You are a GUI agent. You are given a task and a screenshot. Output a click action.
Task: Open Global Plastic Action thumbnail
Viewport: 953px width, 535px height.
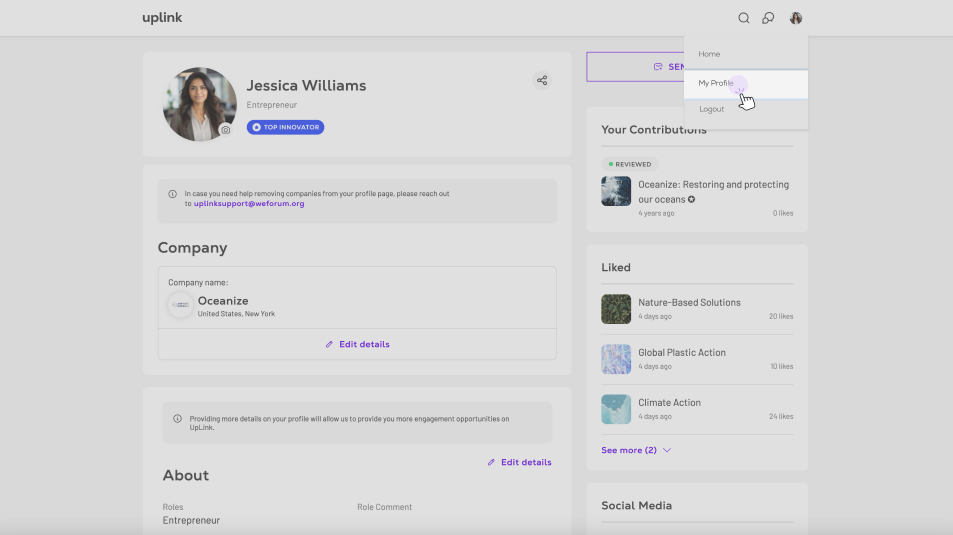616,359
